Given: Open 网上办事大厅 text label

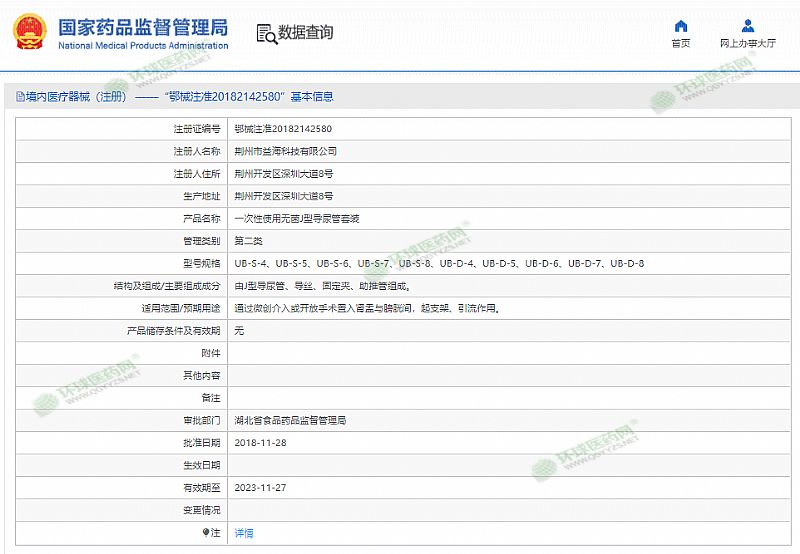Looking at the screenshot, I should (748, 44).
